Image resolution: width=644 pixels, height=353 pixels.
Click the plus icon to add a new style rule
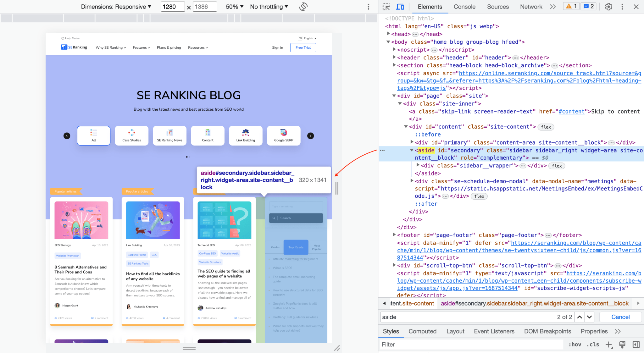[x=609, y=345]
